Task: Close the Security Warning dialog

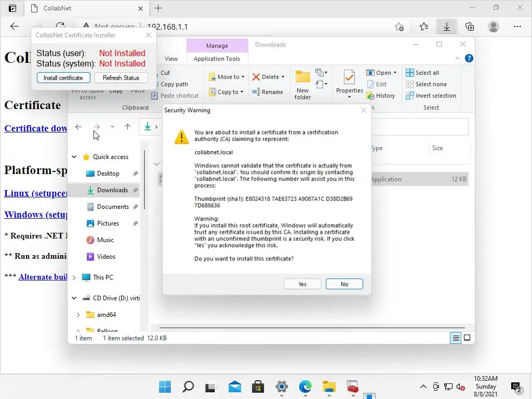Action: pos(364,110)
